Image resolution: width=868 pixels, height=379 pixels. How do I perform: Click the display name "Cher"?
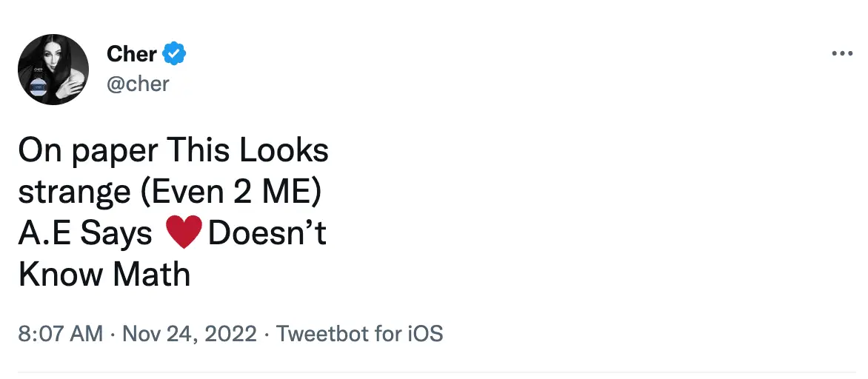point(132,54)
